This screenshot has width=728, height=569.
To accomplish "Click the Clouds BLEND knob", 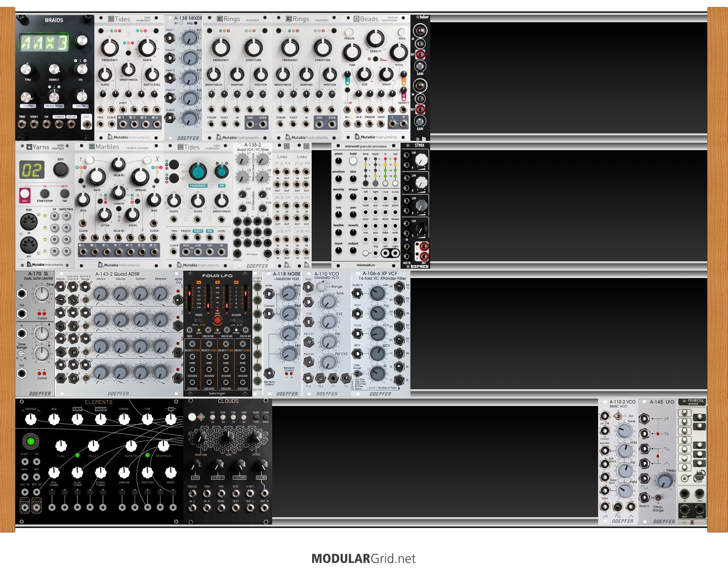I will click(261, 465).
